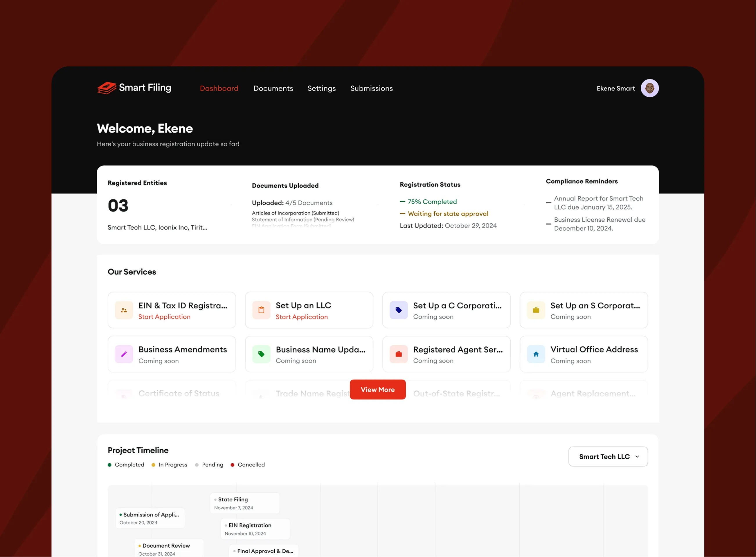Click the Business Amendments pencil icon

point(124,354)
